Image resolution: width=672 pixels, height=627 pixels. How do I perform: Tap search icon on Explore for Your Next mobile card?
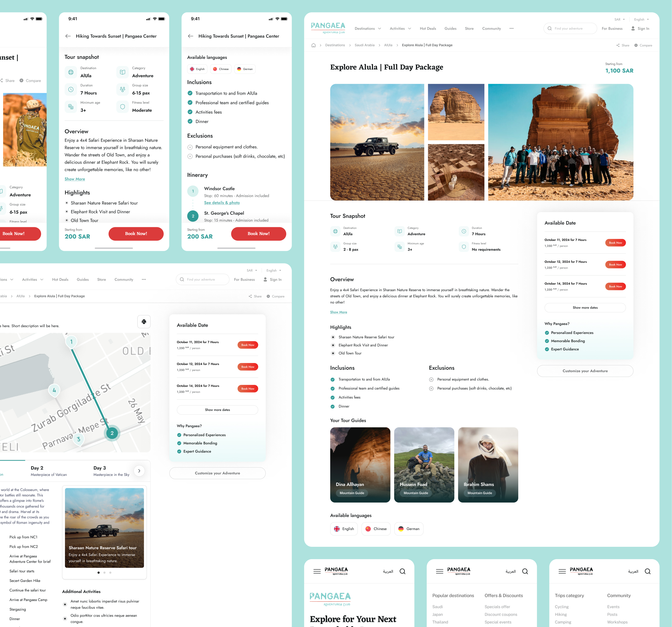pos(403,571)
